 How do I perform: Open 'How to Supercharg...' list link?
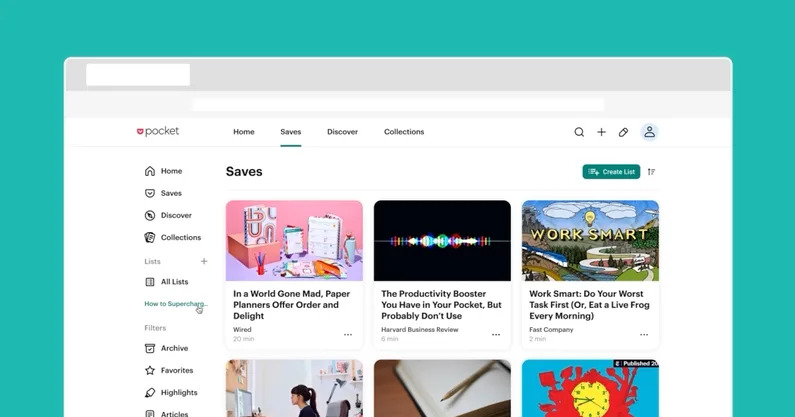(x=175, y=304)
